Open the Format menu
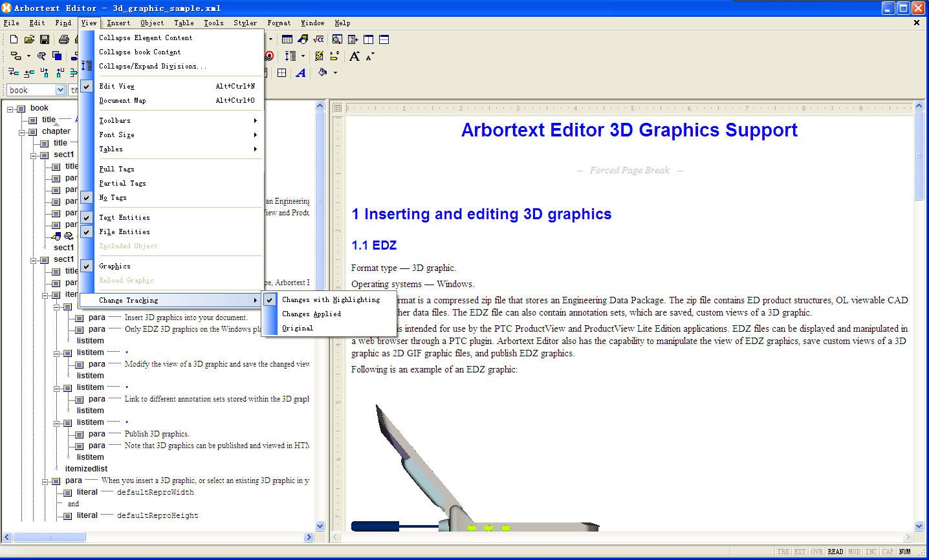The height and width of the screenshot is (560, 929). coord(279,23)
